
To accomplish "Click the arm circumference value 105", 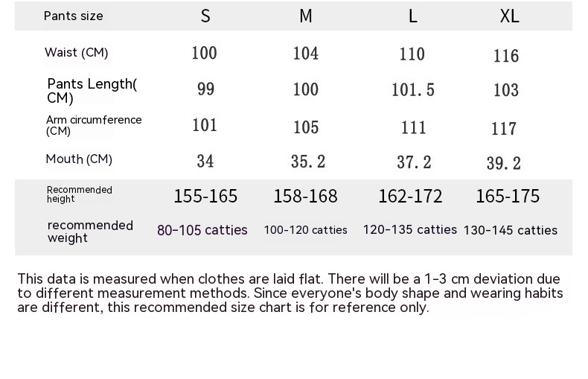I will (306, 127).
